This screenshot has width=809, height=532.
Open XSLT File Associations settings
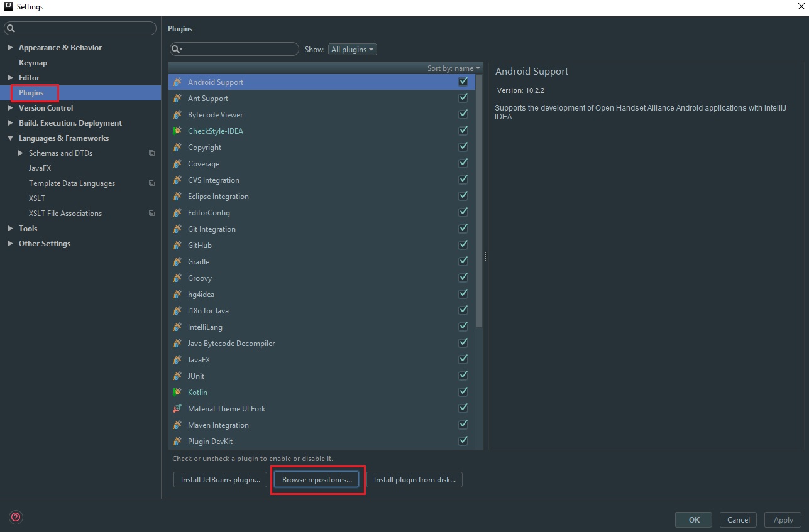click(x=65, y=214)
